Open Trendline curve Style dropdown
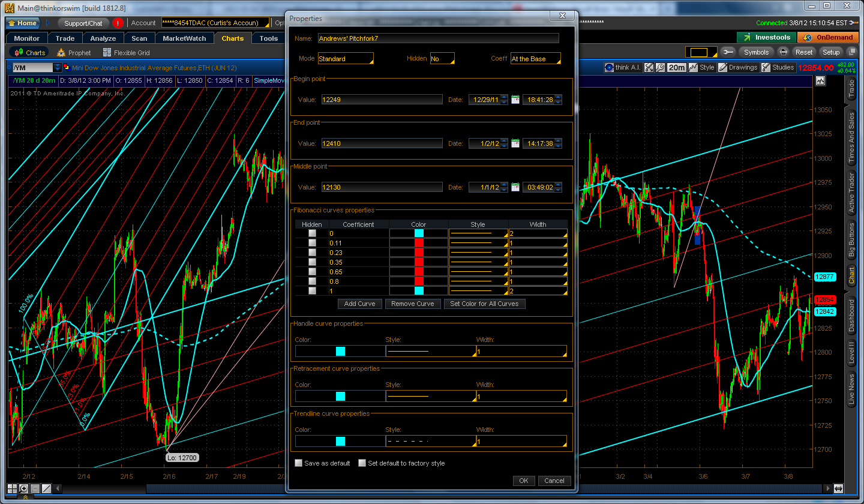864x504 pixels. [x=431, y=442]
